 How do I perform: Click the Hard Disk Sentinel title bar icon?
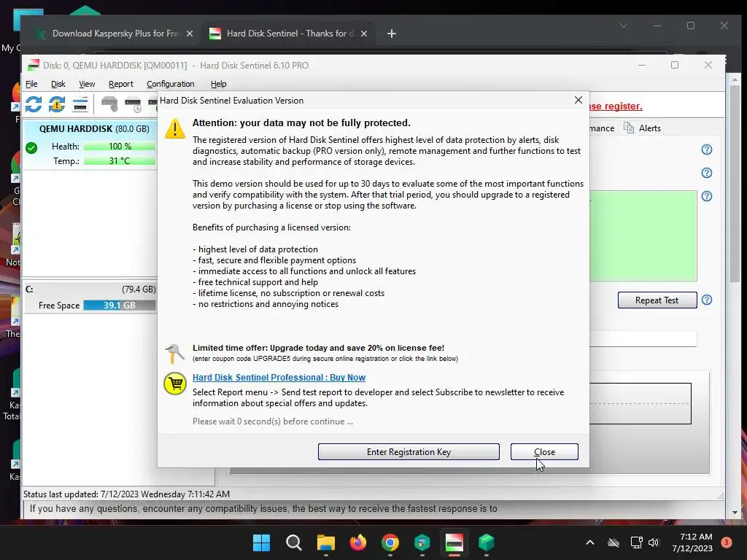33,65
